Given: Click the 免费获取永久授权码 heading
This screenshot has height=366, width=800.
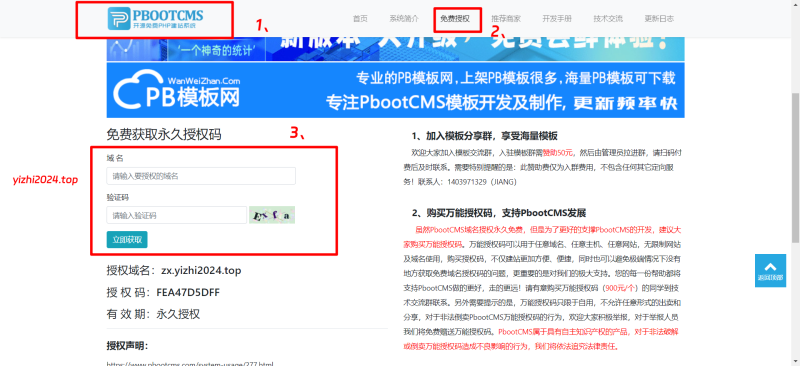Looking at the screenshot, I should point(164,134).
